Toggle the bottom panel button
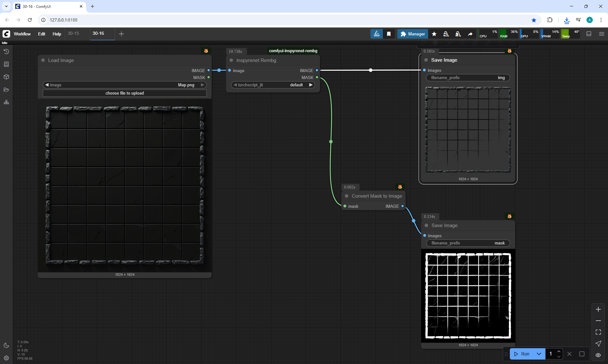The height and width of the screenshot is (364, 608). (589, 34)
